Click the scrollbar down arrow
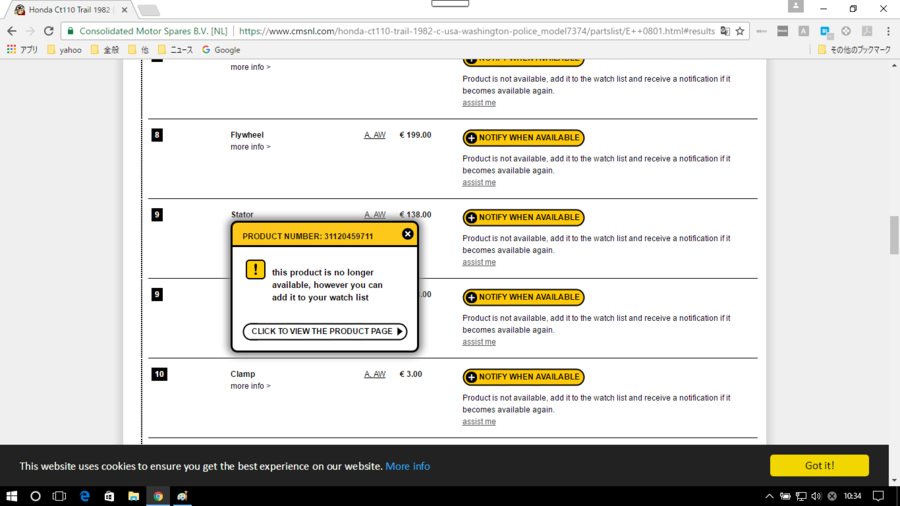900x506 pixels. [x=894, y=481]
